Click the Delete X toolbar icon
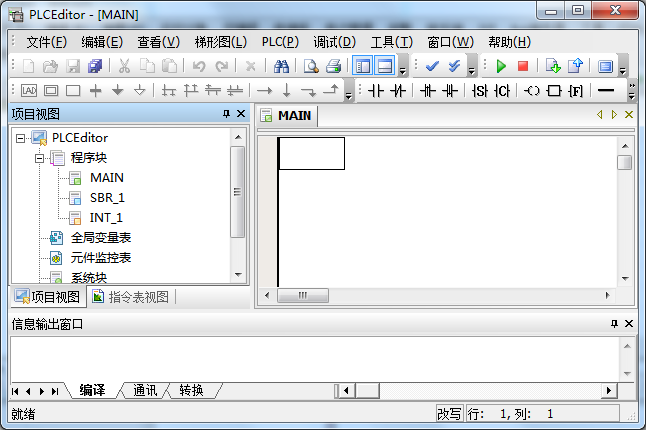Image resolution: width=646 pixels, height=430 pixels. pyautogui.click(x=250, y=66)
